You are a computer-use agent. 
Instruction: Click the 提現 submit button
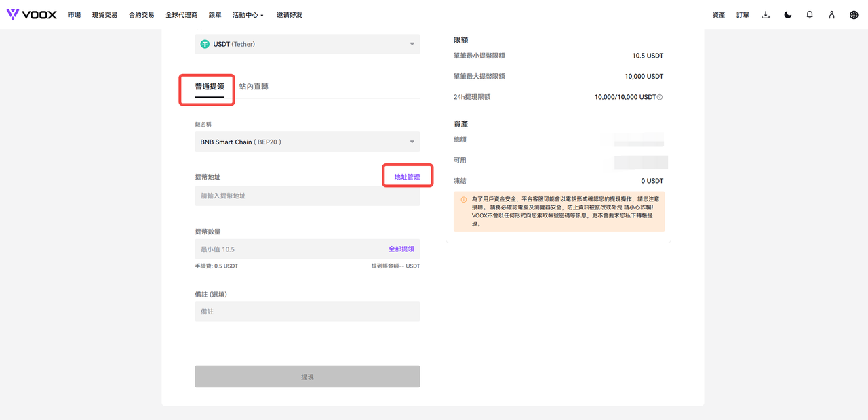tap(307, 377)
